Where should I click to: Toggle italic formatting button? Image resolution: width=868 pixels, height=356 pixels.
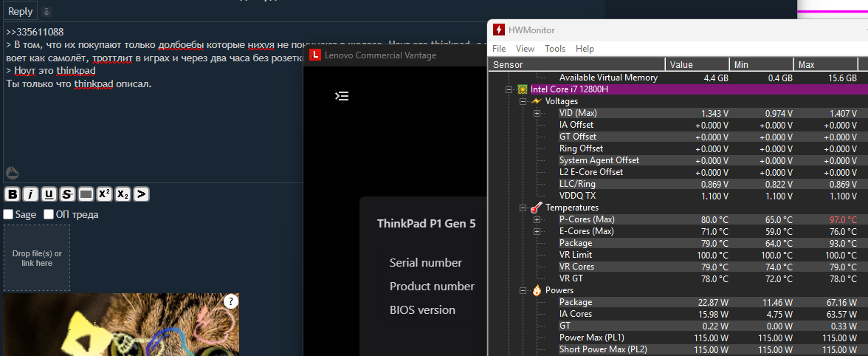pyautogui.click(x=30, y=194)
